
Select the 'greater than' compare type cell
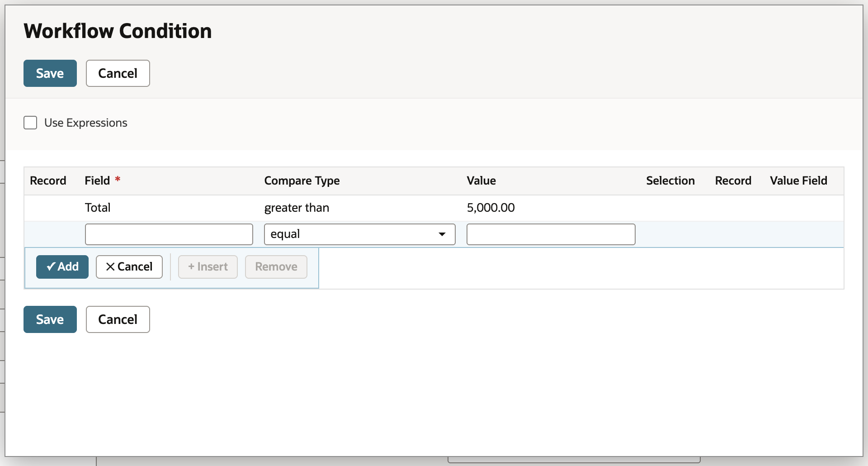[x=297, y=208]
